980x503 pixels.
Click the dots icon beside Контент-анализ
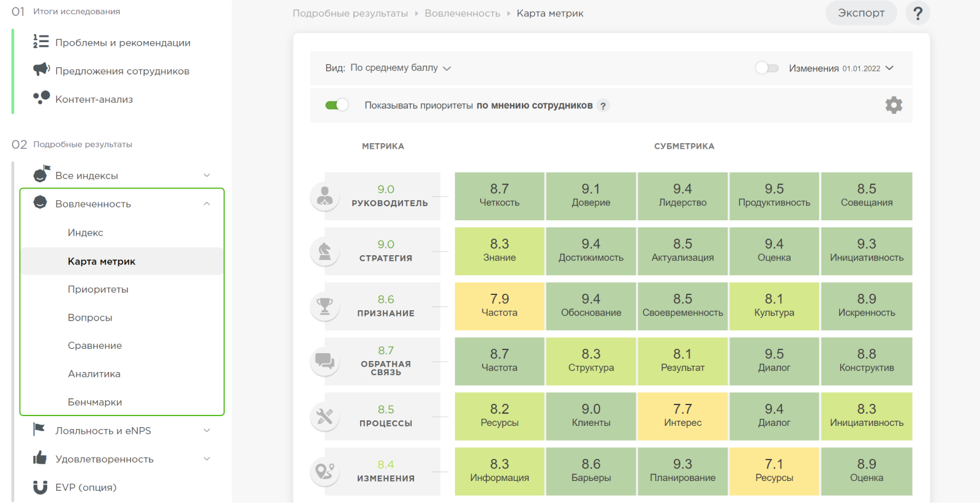coord(41,98)
